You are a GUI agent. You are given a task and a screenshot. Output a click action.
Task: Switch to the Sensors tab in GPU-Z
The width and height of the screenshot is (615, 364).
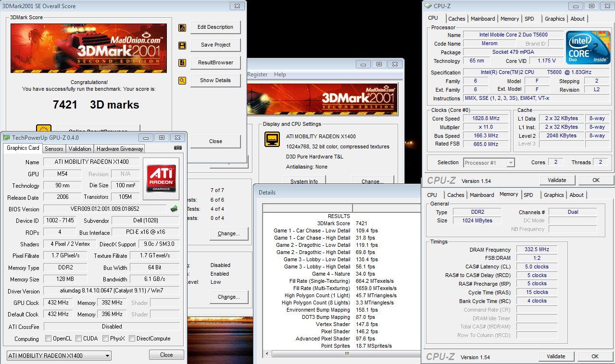[54, 149]
